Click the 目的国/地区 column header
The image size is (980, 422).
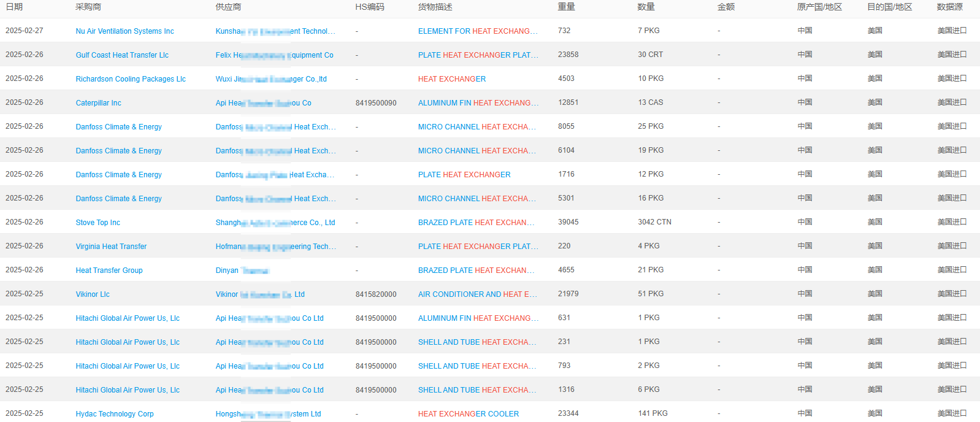pyautogui.click(x=890, y=7)
